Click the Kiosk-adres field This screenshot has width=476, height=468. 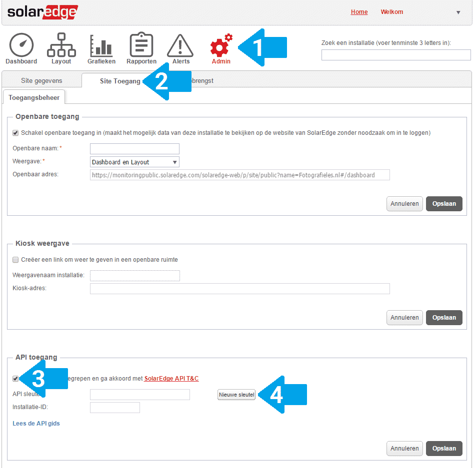240,289
